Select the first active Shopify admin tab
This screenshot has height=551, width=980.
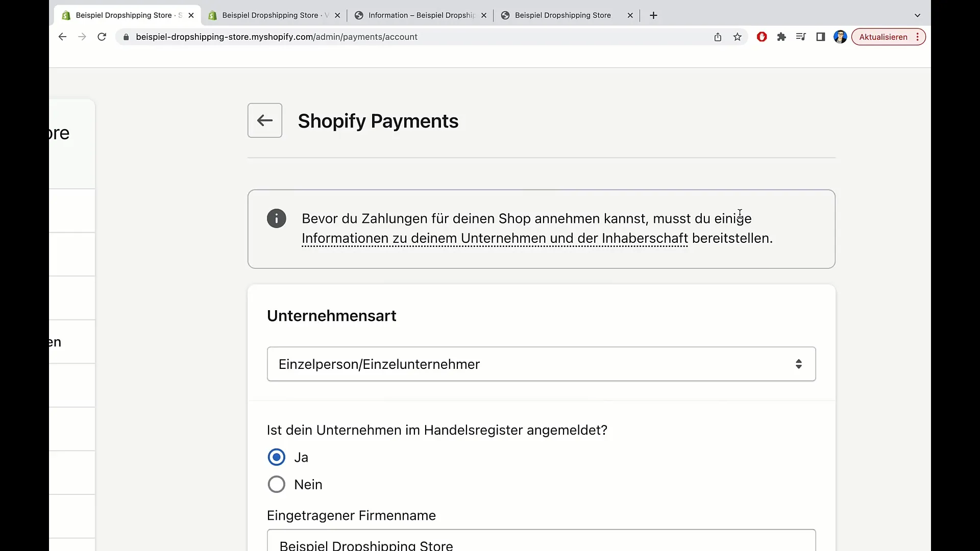(127, 15)
